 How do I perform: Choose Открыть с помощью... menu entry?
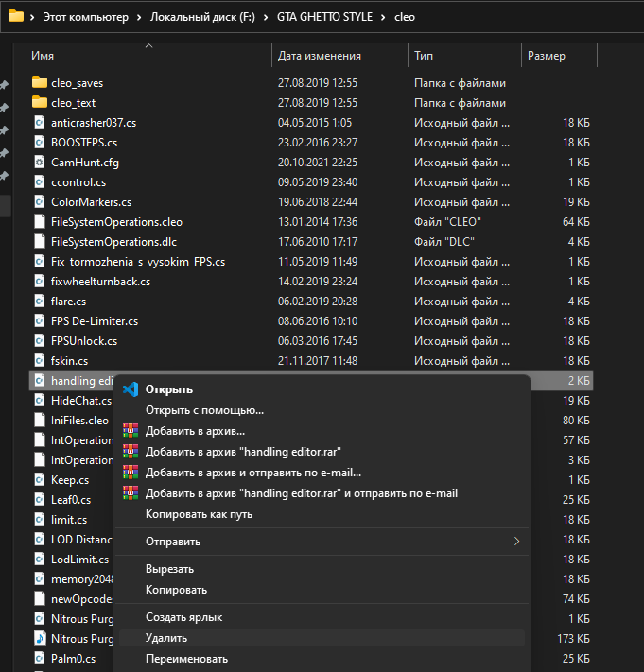(322, 410)
